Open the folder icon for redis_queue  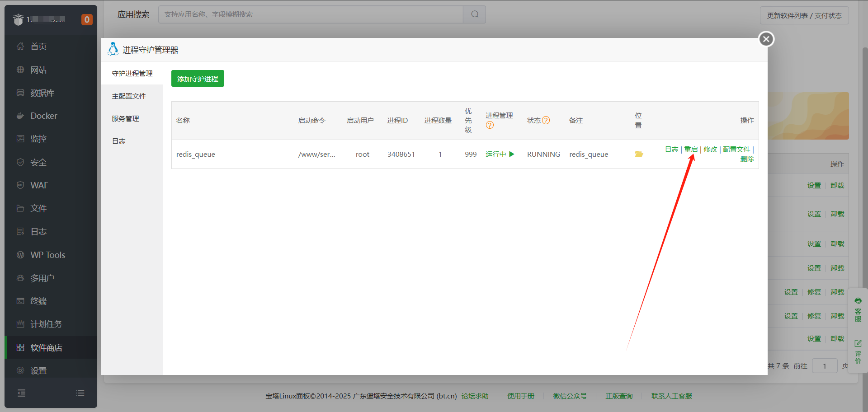(x=638, y=154)
